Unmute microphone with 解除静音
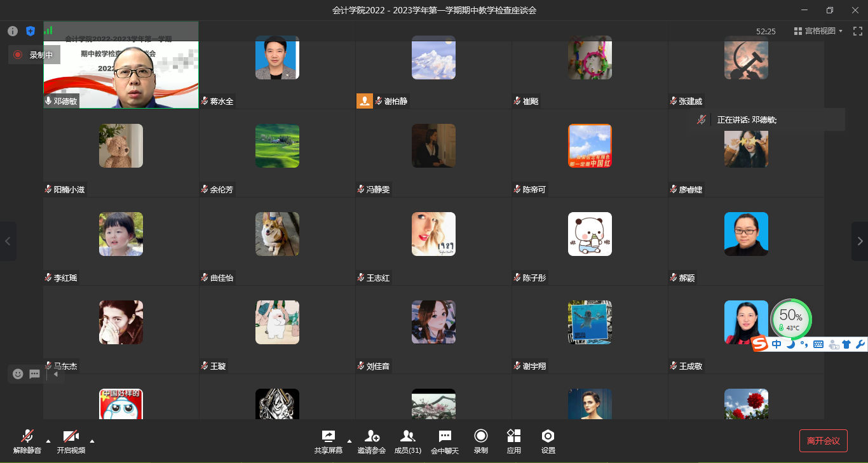Viewport: 868px width, 463px height. [x=27, y=441]
